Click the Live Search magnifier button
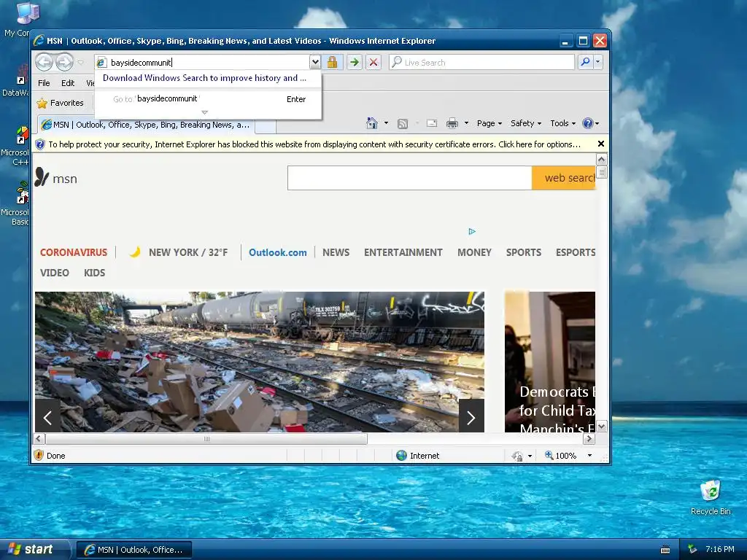Screen dimensions: 747x560 tap(585, 62)
